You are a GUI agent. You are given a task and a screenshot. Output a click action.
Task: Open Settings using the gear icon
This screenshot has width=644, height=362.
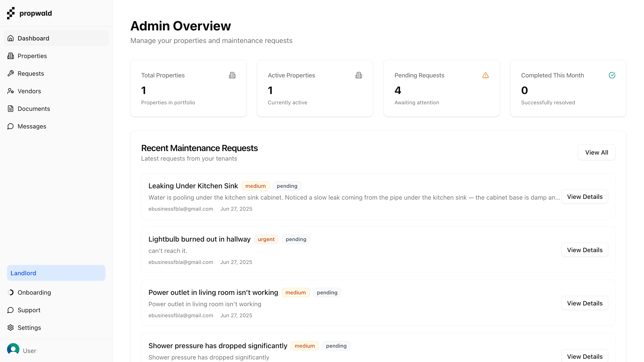tap(11, 328)
